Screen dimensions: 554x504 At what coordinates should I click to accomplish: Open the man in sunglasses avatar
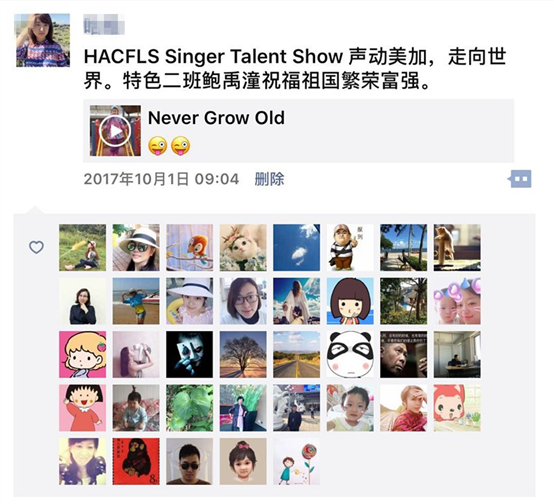189,461
